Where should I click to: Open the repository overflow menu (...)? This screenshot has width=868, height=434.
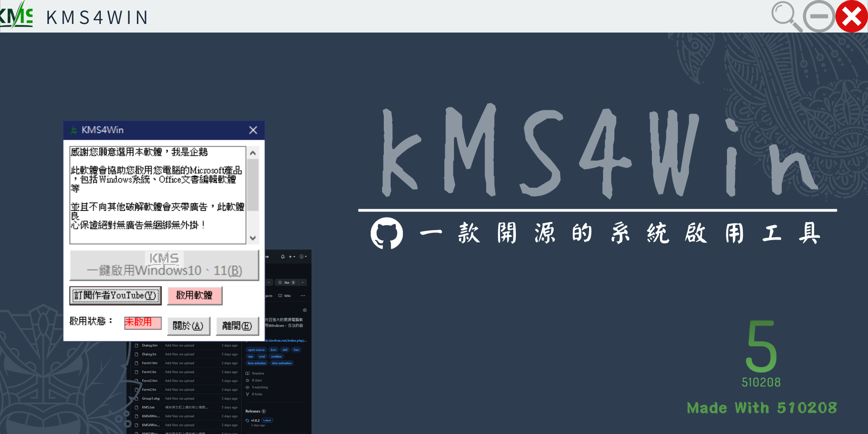tap(302, 296)
